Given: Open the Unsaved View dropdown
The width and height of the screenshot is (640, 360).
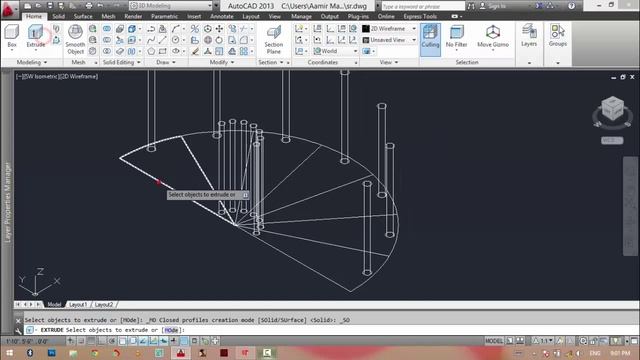Looking at the screenshot, I should click(x=389, y=40).
